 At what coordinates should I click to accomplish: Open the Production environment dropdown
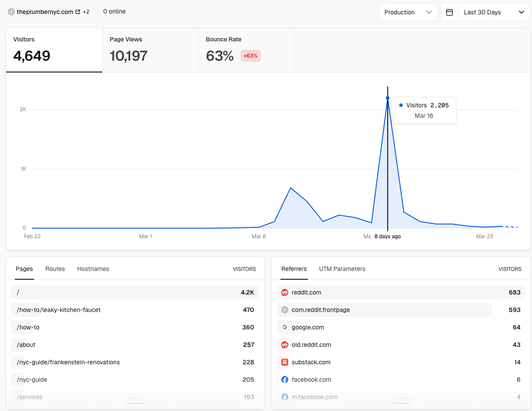408,12
